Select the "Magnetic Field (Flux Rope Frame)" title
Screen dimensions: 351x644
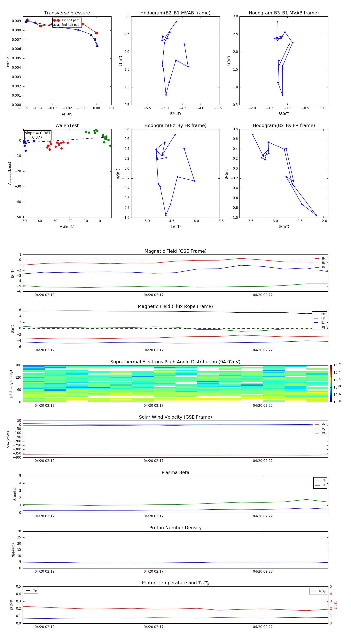175,307
